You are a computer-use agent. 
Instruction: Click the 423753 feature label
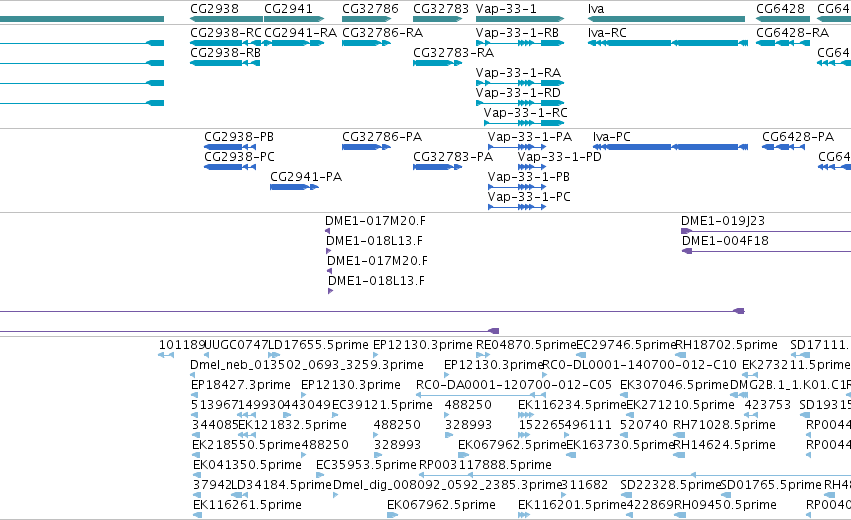click(x=768, y=405)
